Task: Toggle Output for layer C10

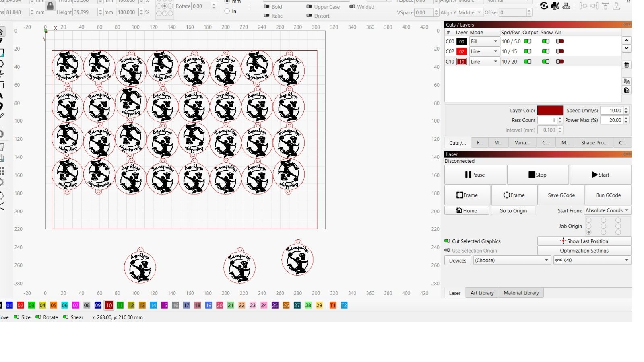Action: click(x=528, y=62)
